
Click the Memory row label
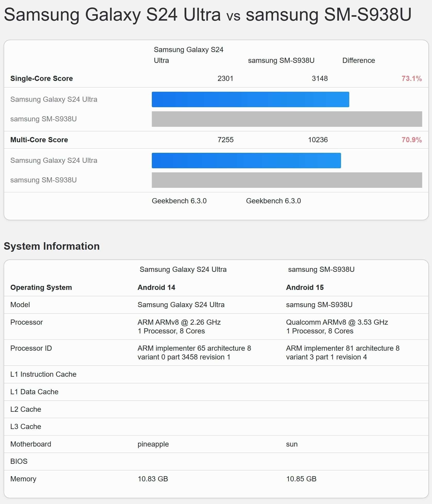(23, 479)
